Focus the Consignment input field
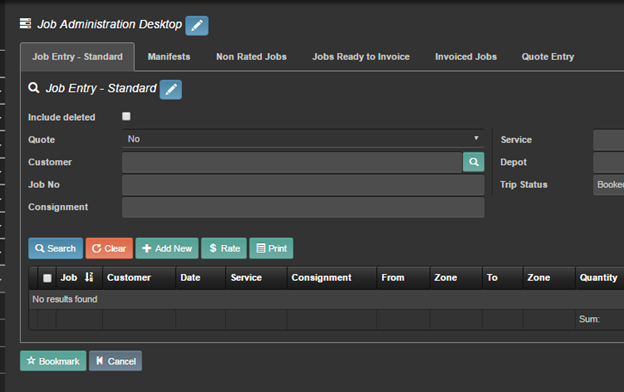624x392 pixels. click(x=303, y=207)
